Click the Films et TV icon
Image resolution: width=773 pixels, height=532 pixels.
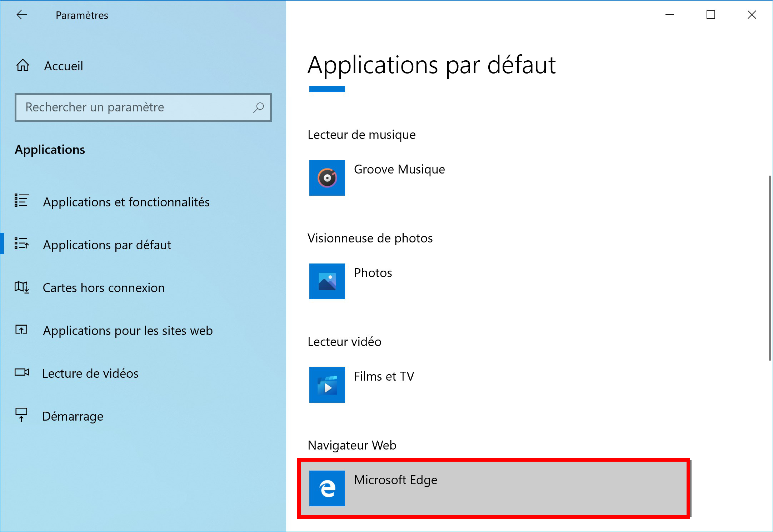coord(327,385)
